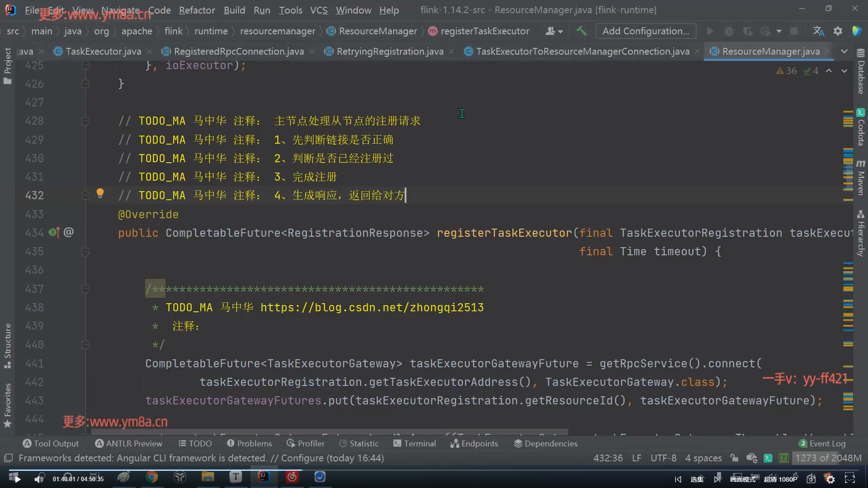Open the UTF-8 encoding selector
This screenshot has height=488, width=868.
[x=663, y=458]
